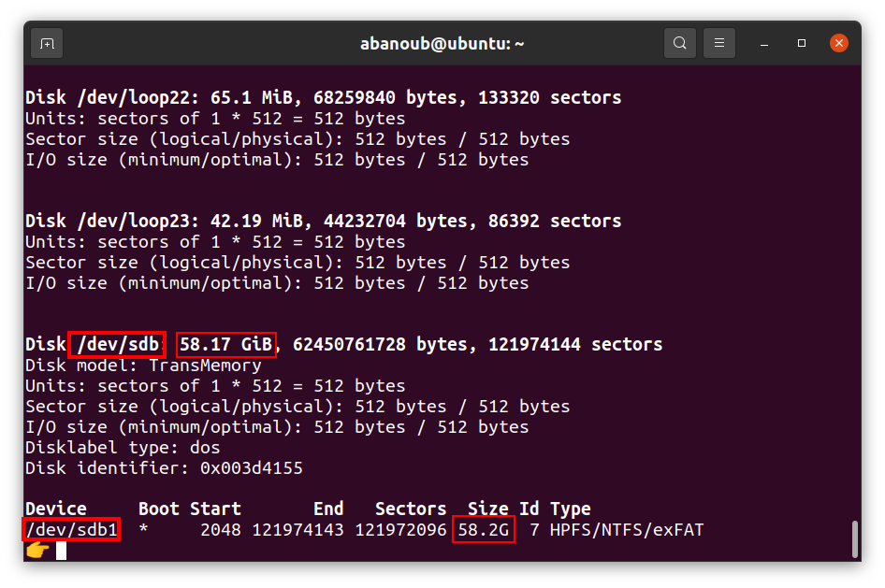
Task: Click the white cursor block at prompt
Action: tap(61, 550)
